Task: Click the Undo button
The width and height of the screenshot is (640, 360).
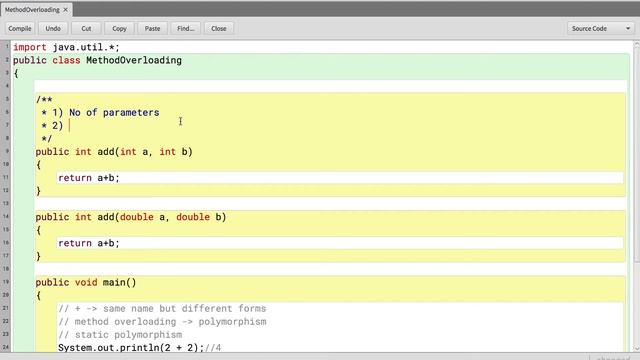Action: point(53,29)
